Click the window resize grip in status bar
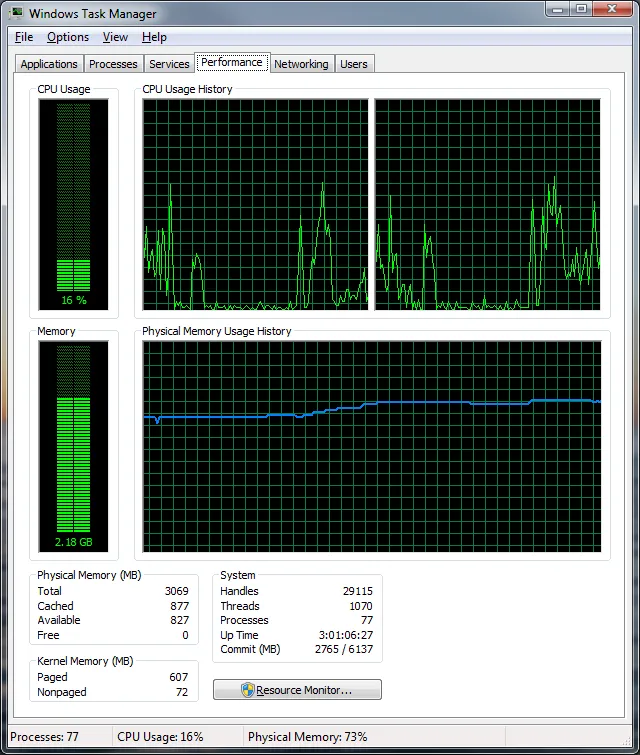640x755 pixels. coord(627,741)
